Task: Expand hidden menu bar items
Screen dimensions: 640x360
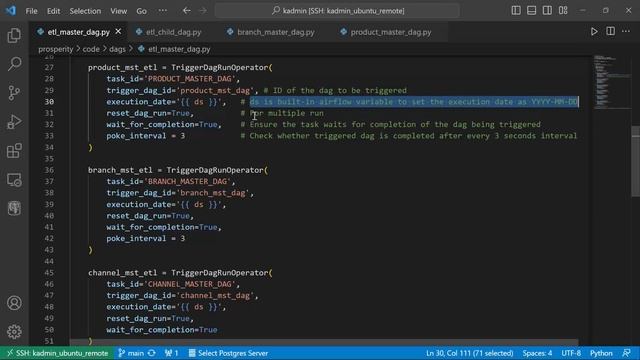Action: [x=162, y=11]
